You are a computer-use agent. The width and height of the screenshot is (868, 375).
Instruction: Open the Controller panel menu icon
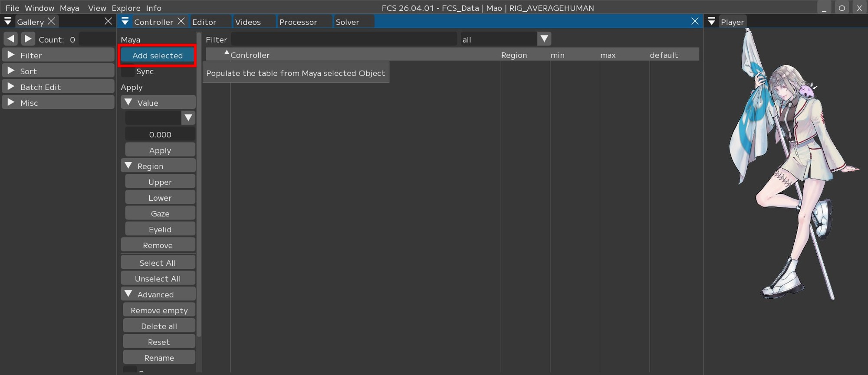[x=125, y=22]
